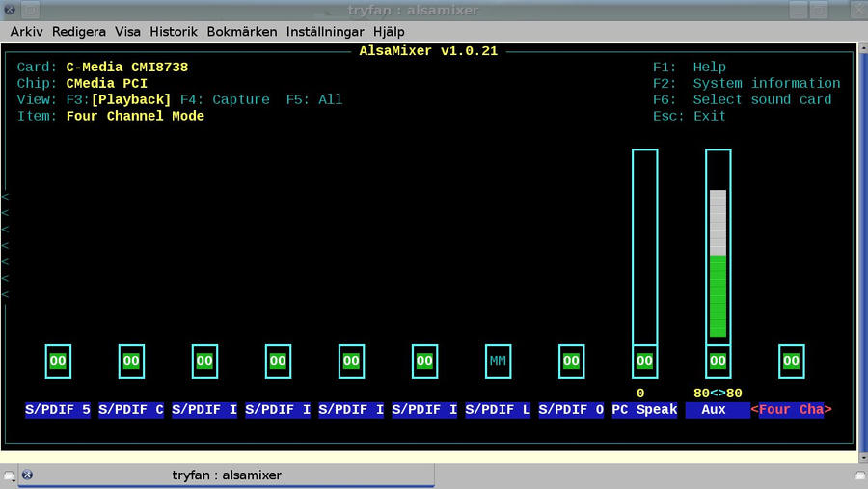
Task: Click the F3 [Playback] view option
Action: [x=119, y=99]
